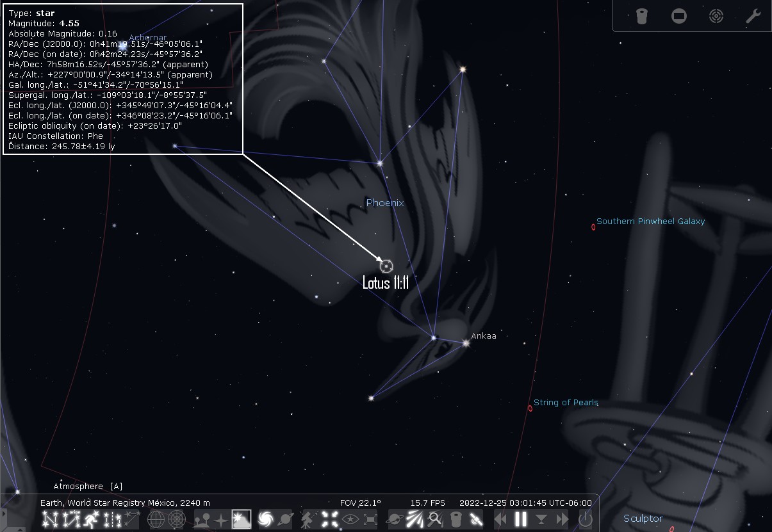Switch to full-screen mode
Viewport: 772px width, 532px height.
370,519
